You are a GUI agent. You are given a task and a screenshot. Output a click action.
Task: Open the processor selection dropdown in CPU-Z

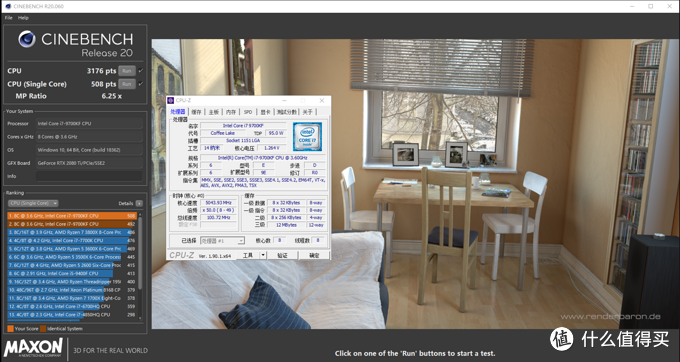click(222, 241)
